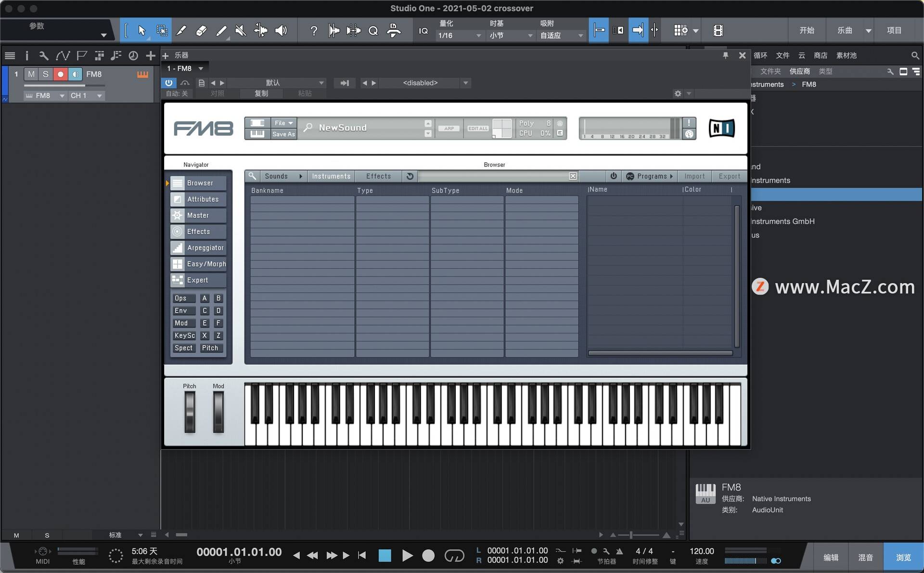The width and height of the screenshot is (924, 573).
Task: Open the video player film icon
Action: tap(718, 31)
